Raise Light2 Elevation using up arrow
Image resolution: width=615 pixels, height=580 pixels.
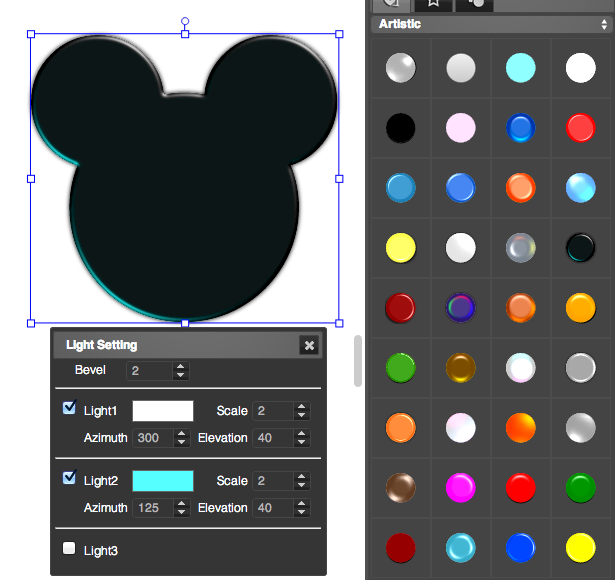tap(301, 504)
